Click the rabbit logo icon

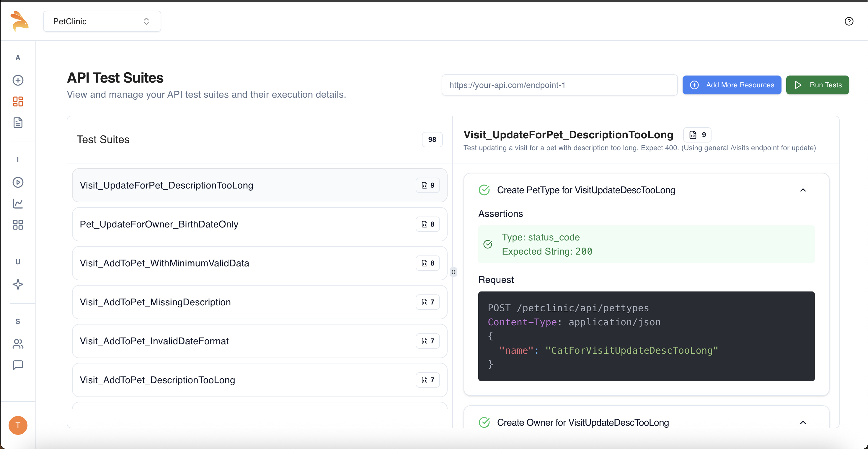(19, 21)
